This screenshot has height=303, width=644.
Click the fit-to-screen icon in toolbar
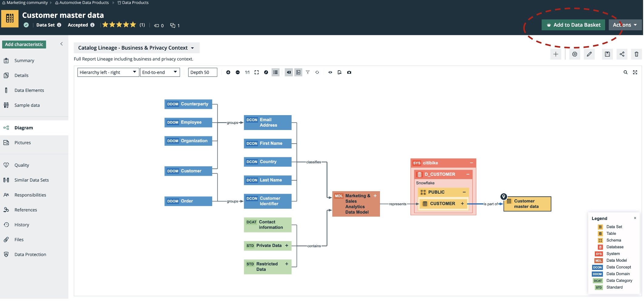pos(256,72)
